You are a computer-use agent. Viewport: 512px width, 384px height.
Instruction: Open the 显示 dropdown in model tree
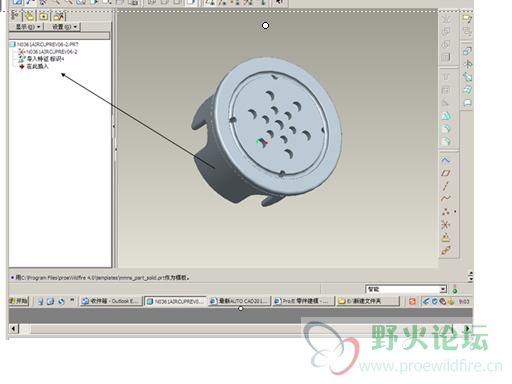pyautogui.click(x=28, y=27)
